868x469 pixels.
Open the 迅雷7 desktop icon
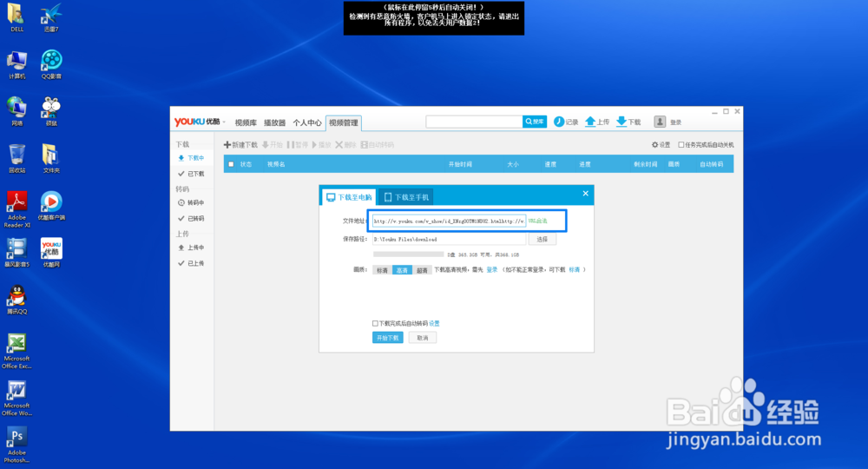point(51,17)
